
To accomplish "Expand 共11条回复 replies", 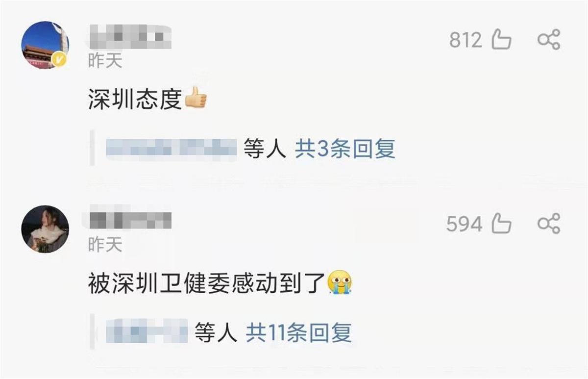I will (x=299, y=333).
